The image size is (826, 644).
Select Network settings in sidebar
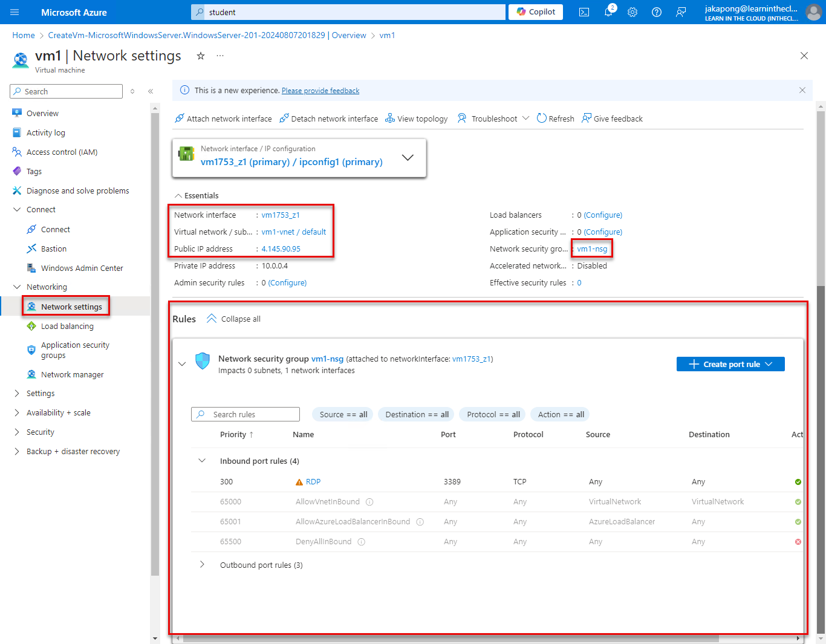click(x=71, y=307)
